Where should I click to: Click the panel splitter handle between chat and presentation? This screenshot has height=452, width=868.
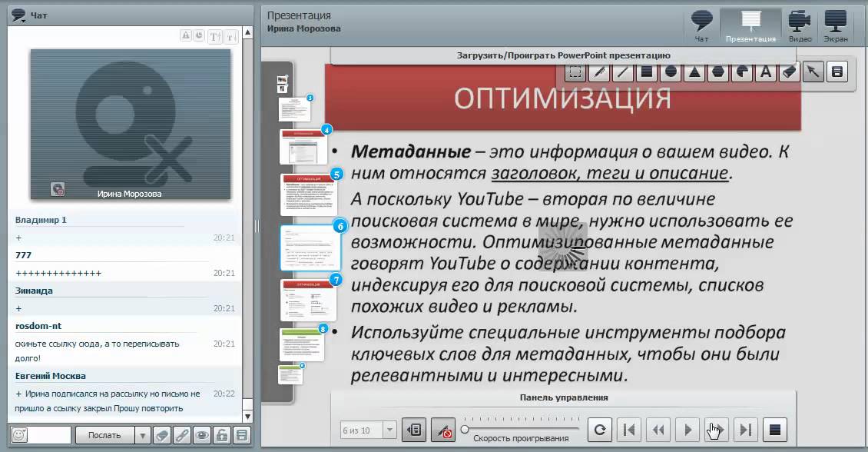pos(257,226)
